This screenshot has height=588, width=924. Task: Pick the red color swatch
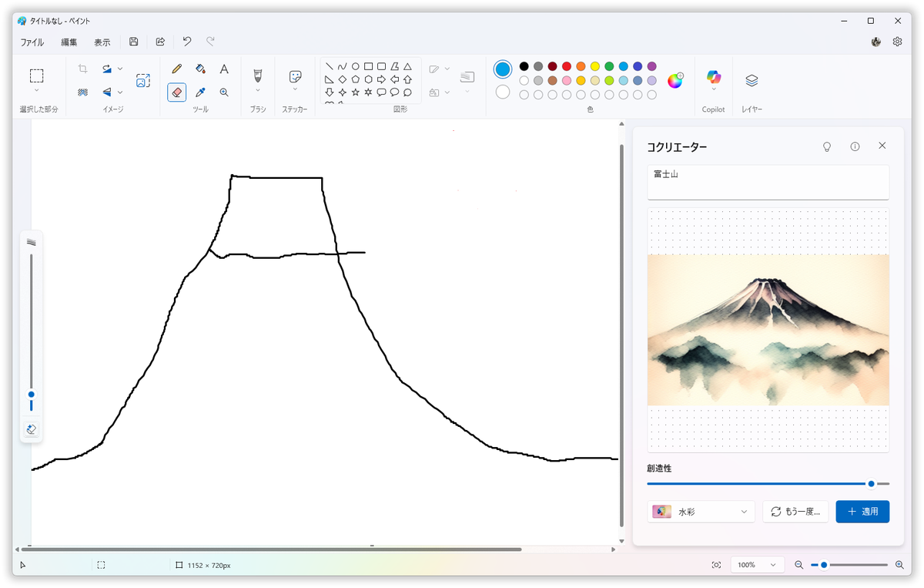tap(567, 66)
